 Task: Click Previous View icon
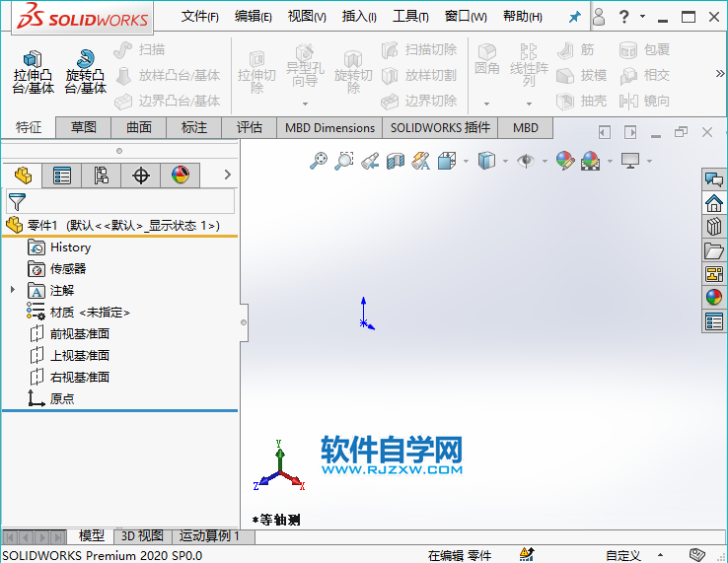(x=370, y=161)
